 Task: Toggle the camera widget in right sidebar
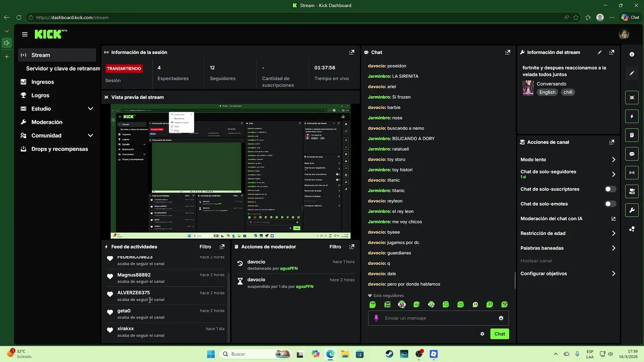coord(632,191)
